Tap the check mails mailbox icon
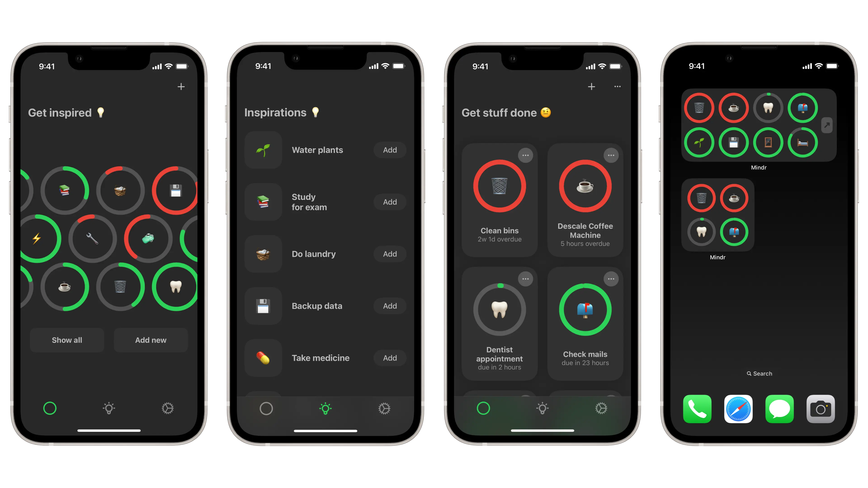Image resolution: width=868 pixels, height=488 pixels. (584, 310)
